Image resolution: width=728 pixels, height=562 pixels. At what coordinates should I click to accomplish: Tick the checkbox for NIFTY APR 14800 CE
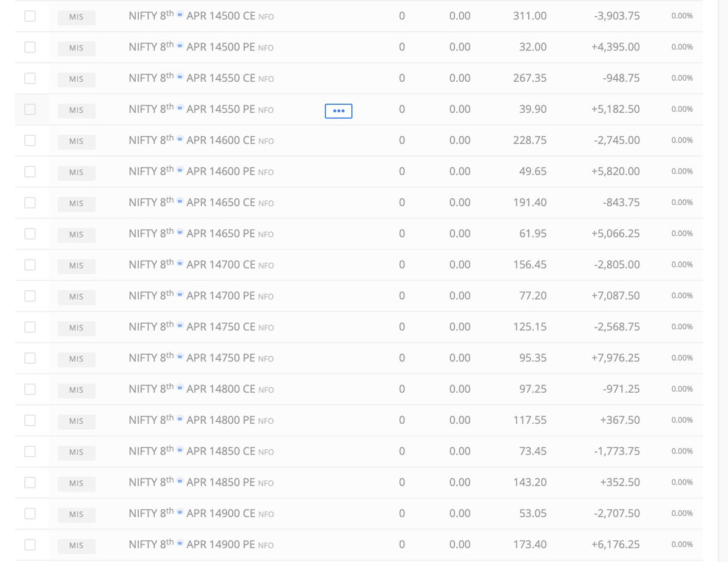tap(30, 389)
